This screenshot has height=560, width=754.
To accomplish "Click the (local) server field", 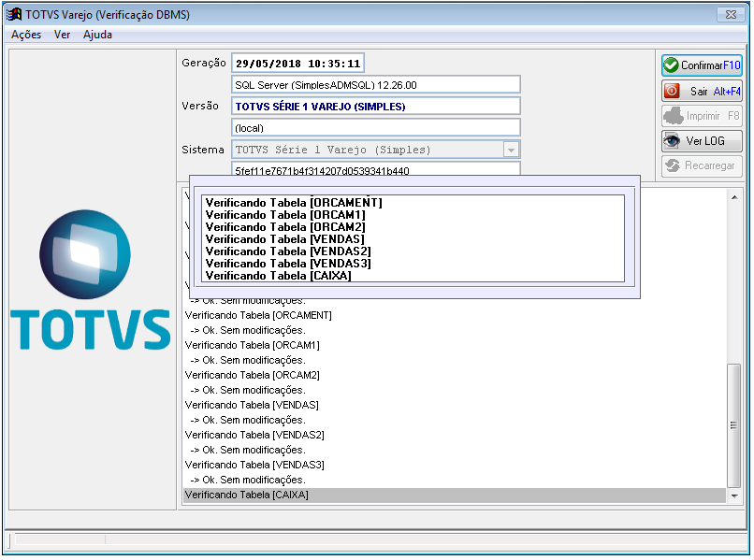I will 375,128.
